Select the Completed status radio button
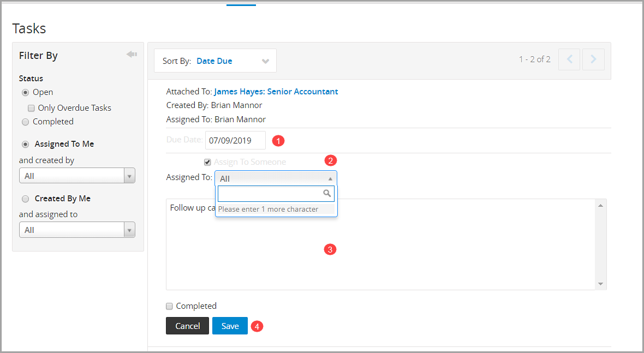644x353 pixels. tap(25, 122)
